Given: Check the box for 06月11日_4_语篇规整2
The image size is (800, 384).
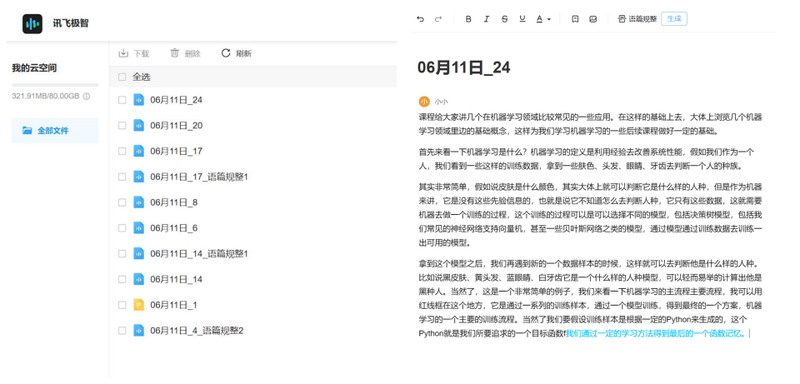Looking at the screenshot, I should point(122,330).
